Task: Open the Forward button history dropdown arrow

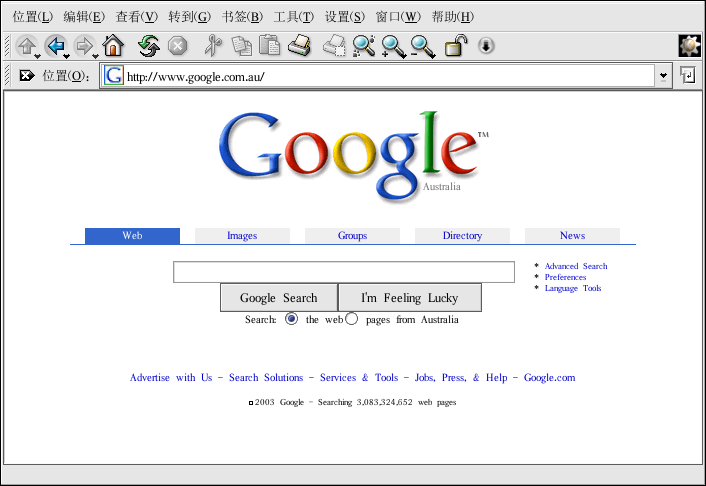Action: coord(95,56)
